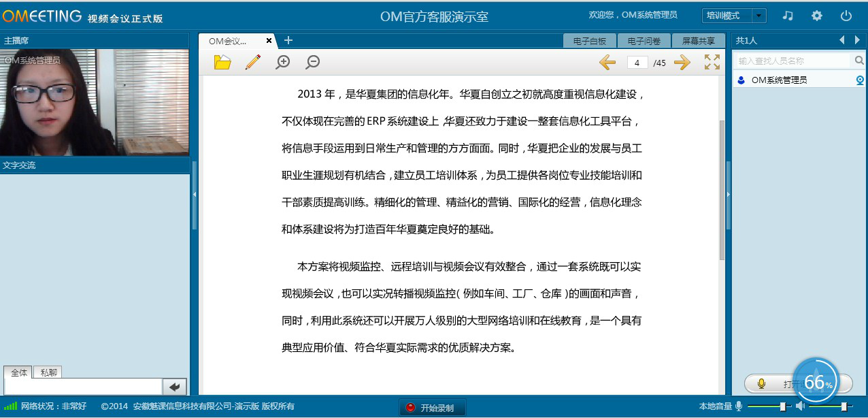Image resolution: width=868 pixels, height=418 pixels.
Task: Click the 文字交流 panel header
Action: [95, 165]
